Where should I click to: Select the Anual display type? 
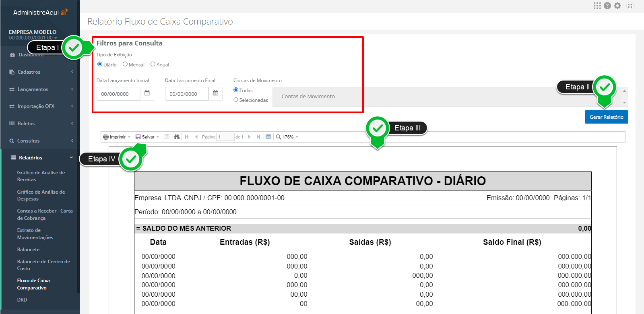pyautogui.click(x=153, y=64)
